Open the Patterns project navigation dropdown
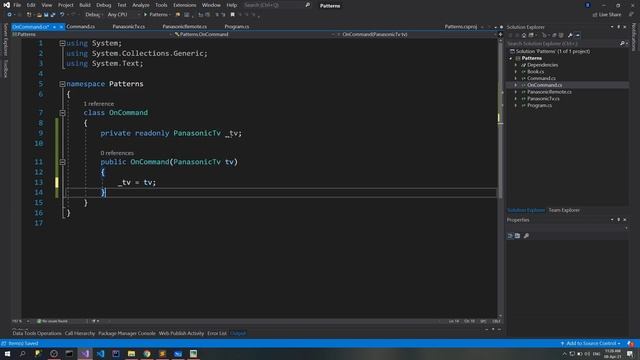The height and width of the screenshot is (360, 640). 92,35
